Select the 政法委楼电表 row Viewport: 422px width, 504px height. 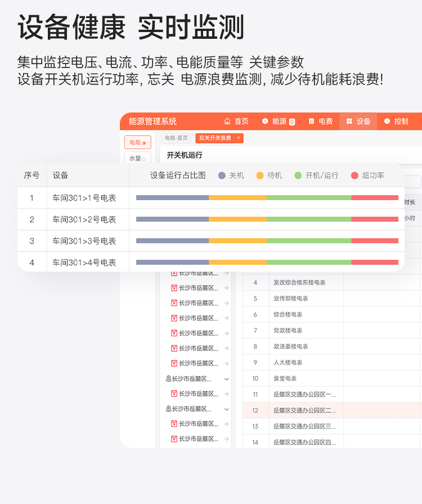click(x=333, y=346)
